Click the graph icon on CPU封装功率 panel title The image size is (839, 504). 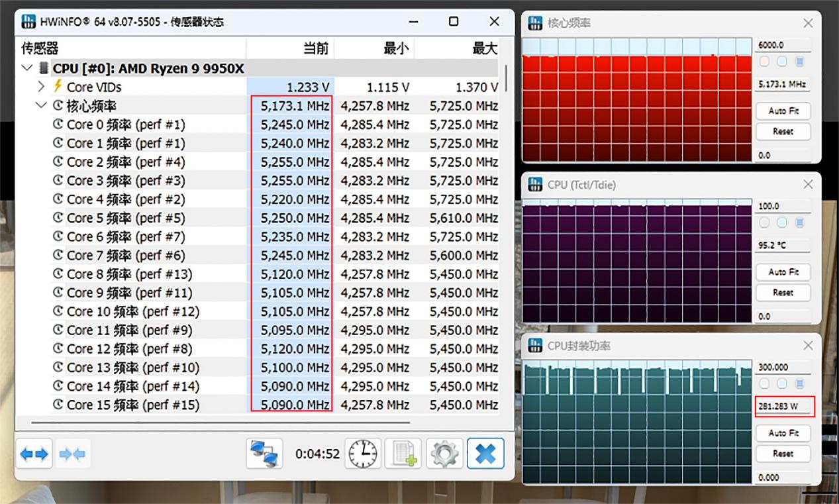[x=535, y=345]
